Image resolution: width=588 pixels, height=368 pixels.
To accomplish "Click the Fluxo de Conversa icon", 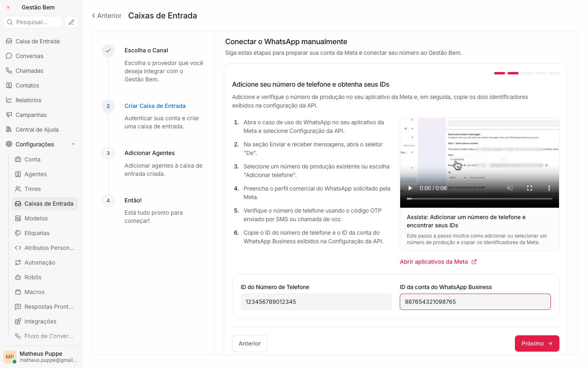I will (x=18, y=336).
